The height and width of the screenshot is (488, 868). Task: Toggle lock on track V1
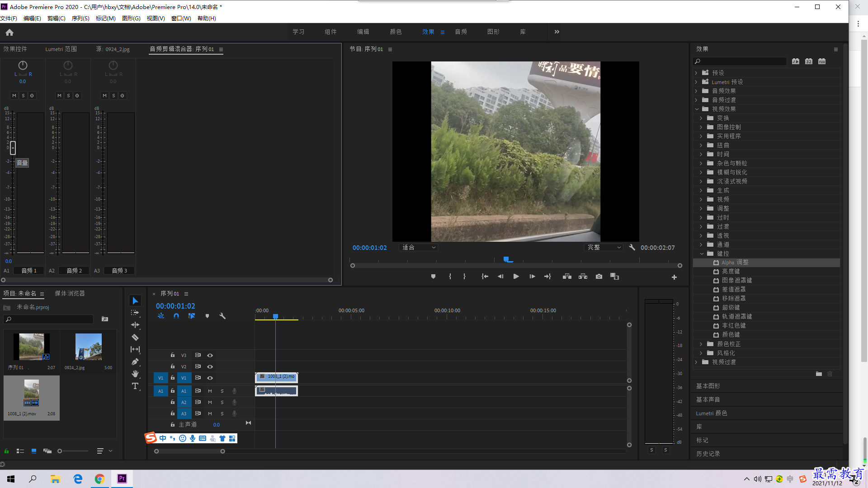pyautogui.click(x=172, y=378)
